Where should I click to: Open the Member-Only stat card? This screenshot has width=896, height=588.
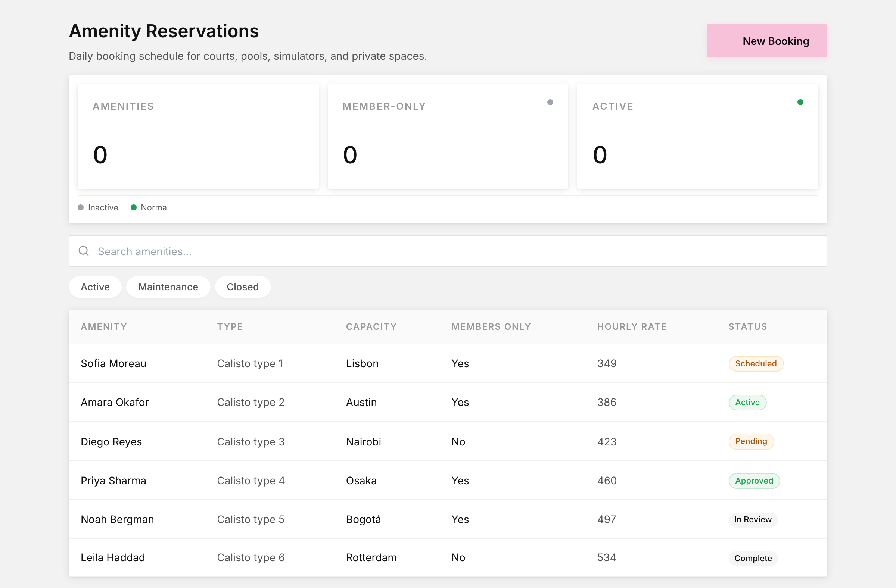[x=448, y=137]
